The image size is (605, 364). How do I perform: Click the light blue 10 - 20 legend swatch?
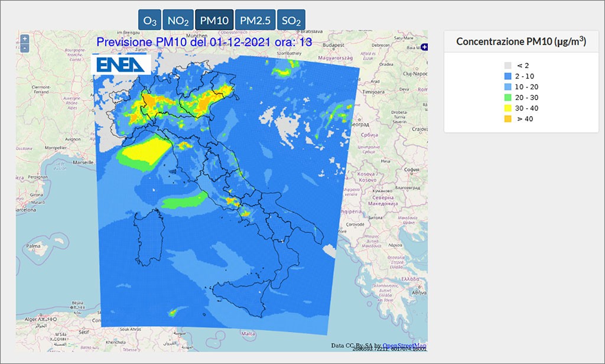click(508, 87)
